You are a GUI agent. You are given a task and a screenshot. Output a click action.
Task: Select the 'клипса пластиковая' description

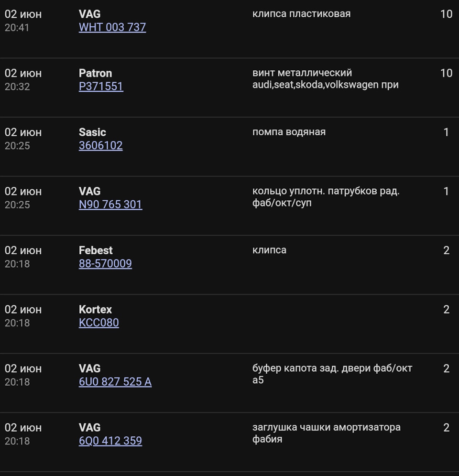(301, 14)
